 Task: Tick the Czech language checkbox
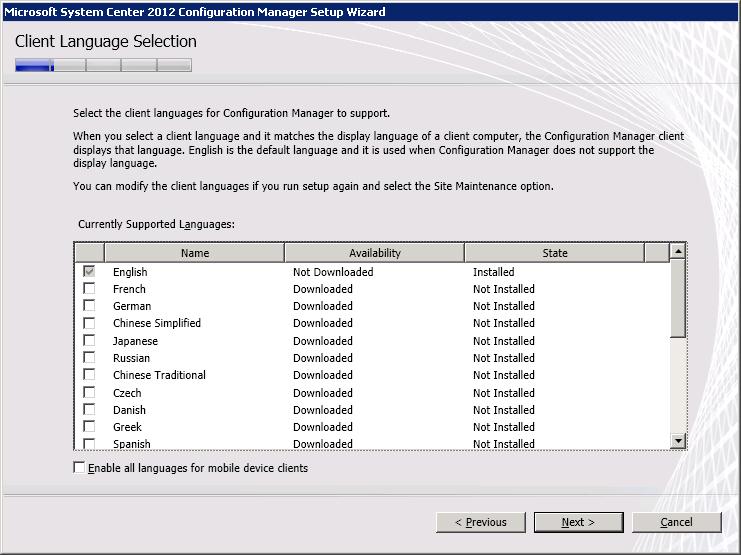point(89,393)
